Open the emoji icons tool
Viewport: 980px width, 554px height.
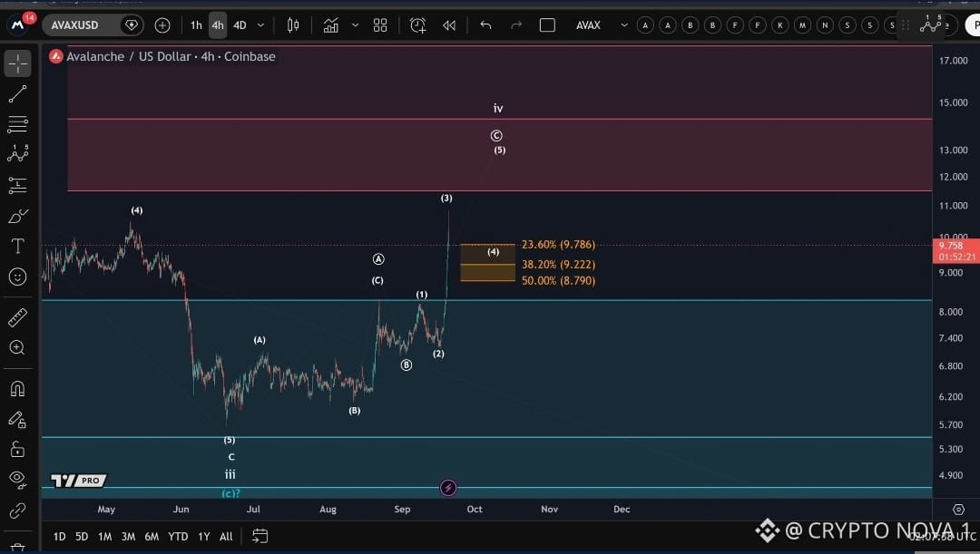click(17, 277)
